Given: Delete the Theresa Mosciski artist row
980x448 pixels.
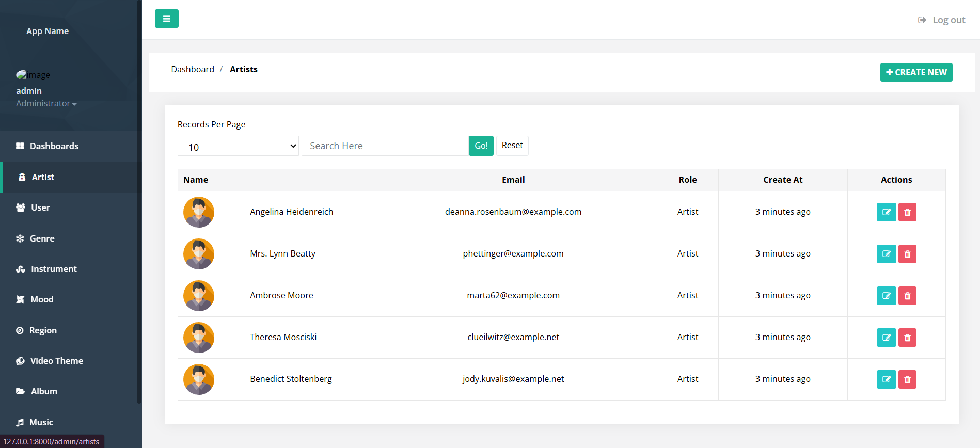Looking at the screenshot, I should click(x=907, y=338).
